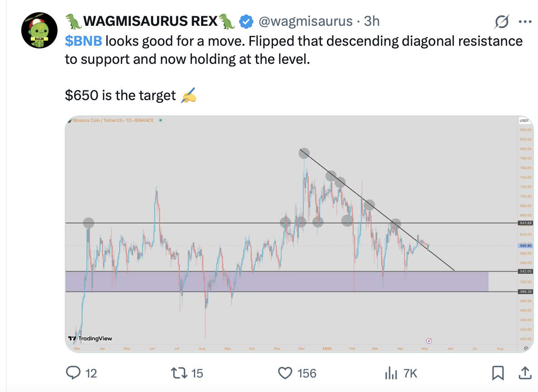538x392 pixels.
Task: Open the @wagmisaurus handle link
Action: [305, 21]
